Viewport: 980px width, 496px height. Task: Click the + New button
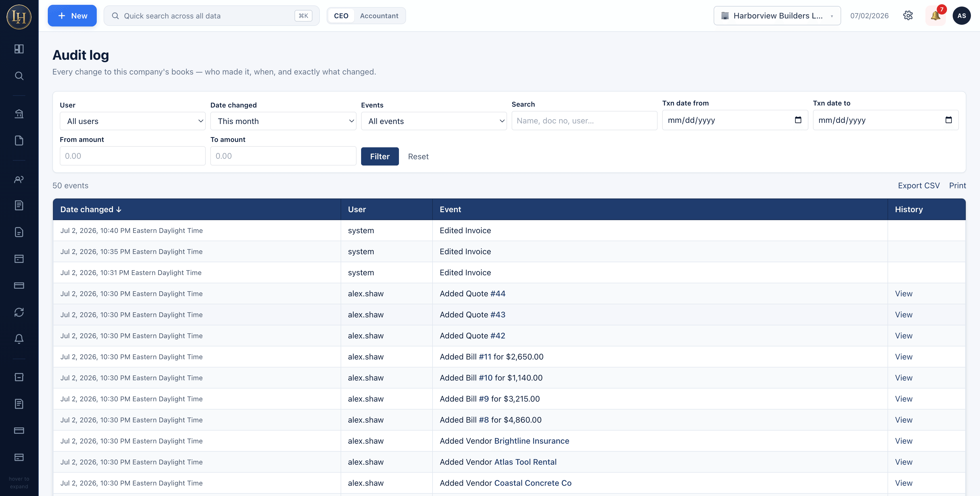(72, 16)
